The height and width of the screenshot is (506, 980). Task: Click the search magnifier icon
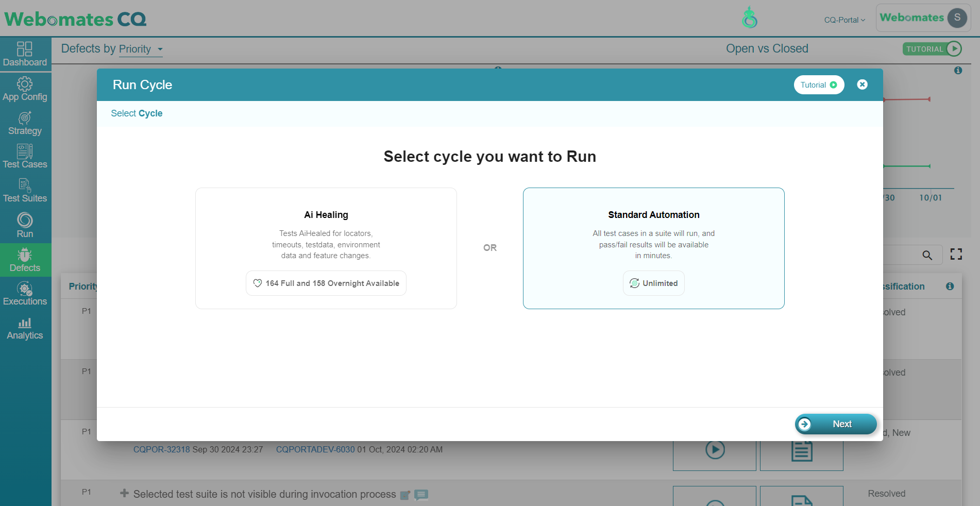pyautogui.click(x=927, y=255)
